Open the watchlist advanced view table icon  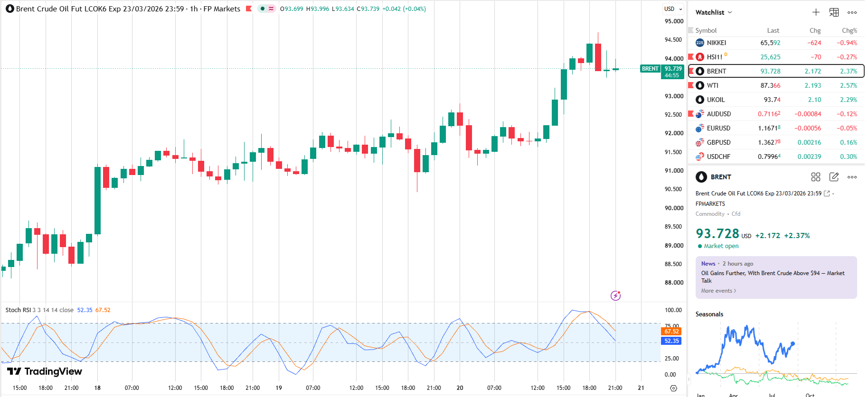point(834,12)
